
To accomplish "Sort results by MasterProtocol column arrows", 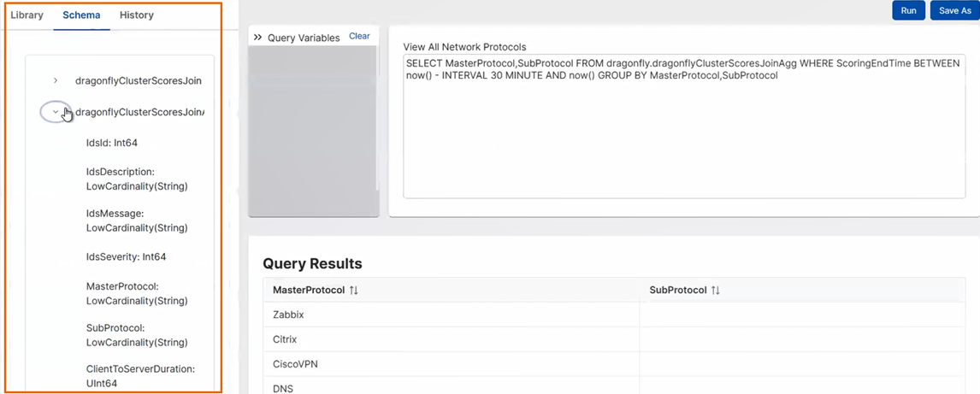I will [354, 291].
